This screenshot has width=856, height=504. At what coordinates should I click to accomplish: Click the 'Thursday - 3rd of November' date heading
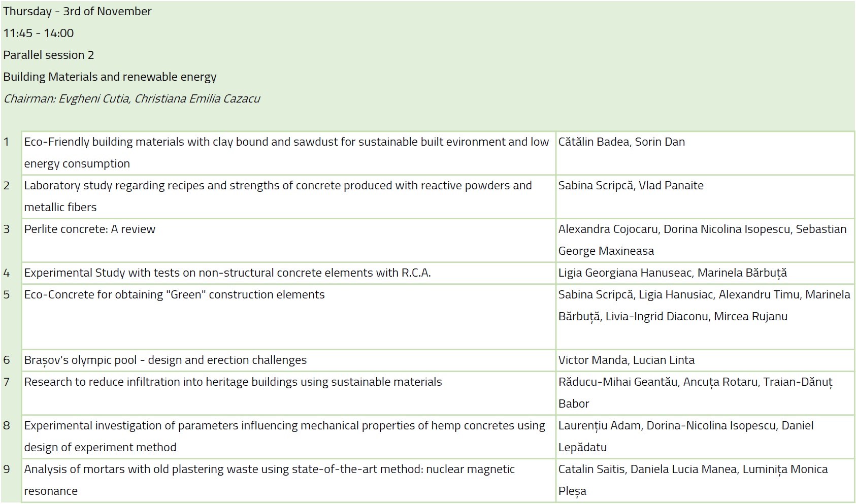[x=77, y=11]
